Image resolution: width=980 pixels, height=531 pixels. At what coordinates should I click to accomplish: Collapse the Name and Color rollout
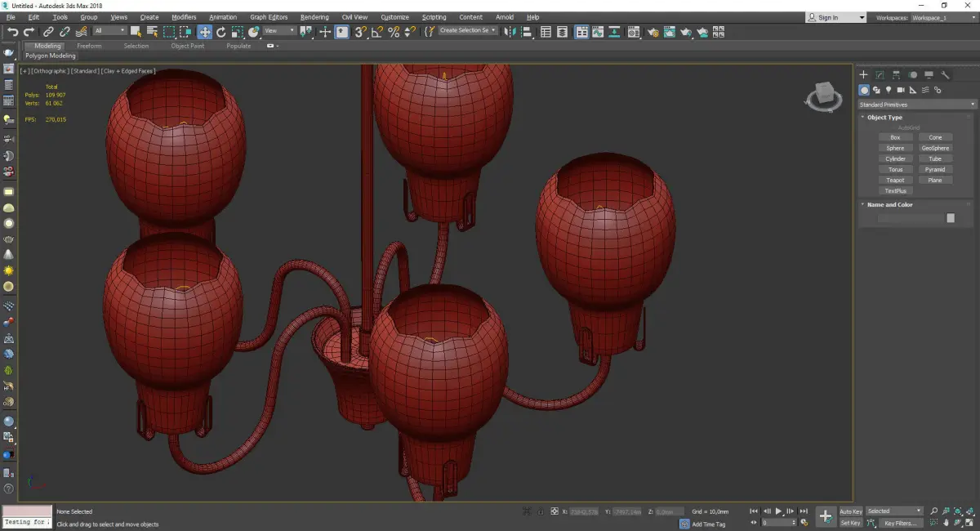(x=889, y=205)
